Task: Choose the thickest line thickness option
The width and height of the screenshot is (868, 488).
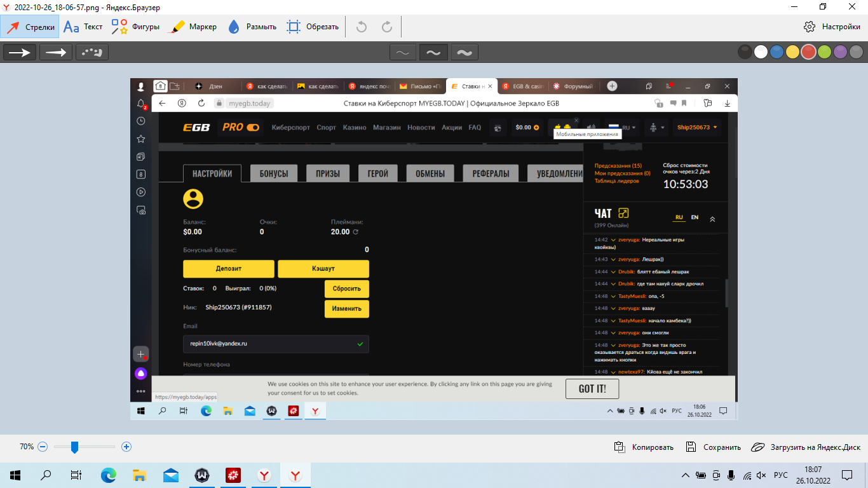Action: tap(465, 53)
